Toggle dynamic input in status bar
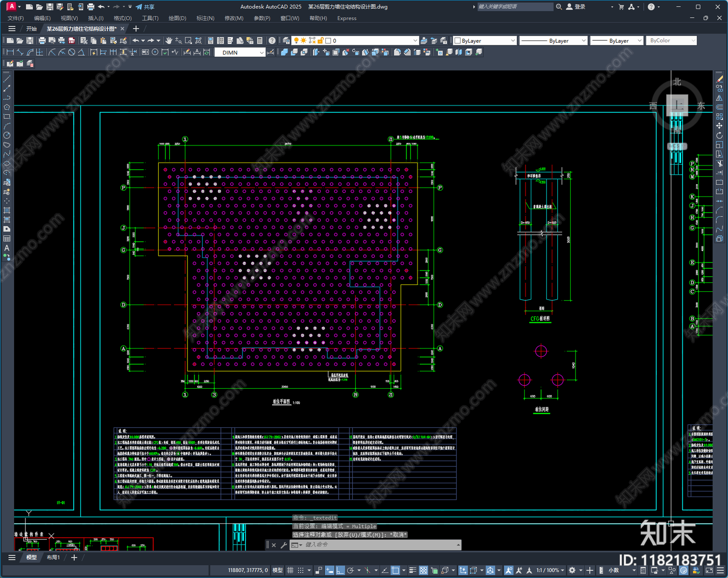The image size is (728, 578). coord(329,570)
